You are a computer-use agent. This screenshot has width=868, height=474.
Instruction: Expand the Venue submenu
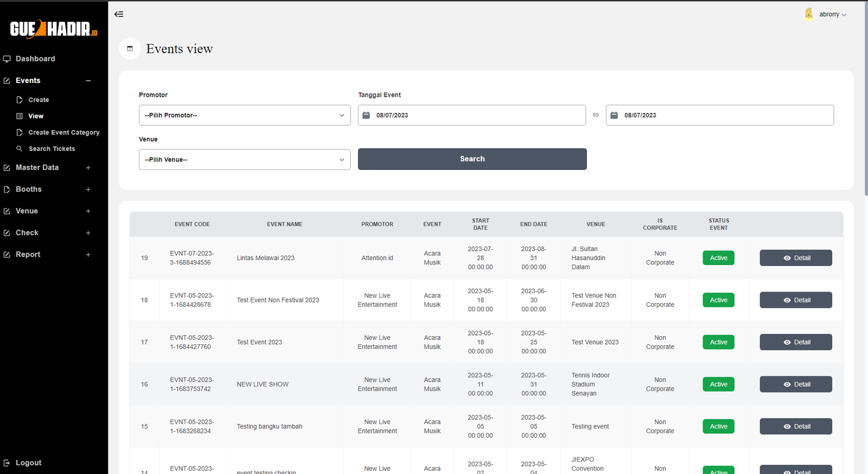[x=88, y=211]
